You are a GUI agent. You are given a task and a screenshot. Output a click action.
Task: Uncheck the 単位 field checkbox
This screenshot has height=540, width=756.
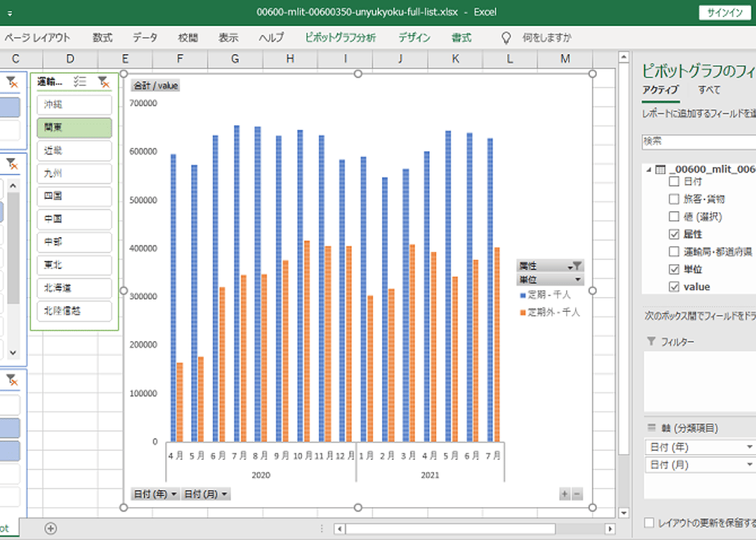tap(674, 269)
